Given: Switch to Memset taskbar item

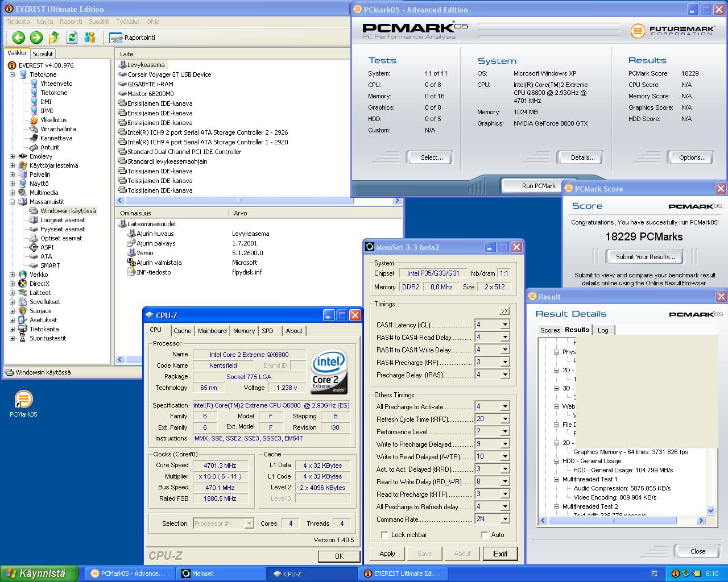Looking at the screenshot, I should (x=221, y=573).
